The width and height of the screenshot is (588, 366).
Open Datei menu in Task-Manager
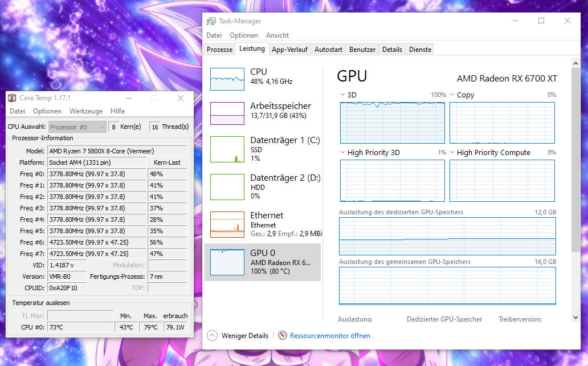(x=214, y=35)
